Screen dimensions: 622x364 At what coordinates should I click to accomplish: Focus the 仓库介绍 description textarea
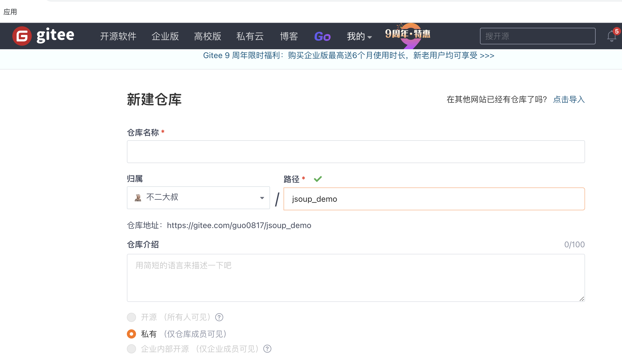point(356,278)
